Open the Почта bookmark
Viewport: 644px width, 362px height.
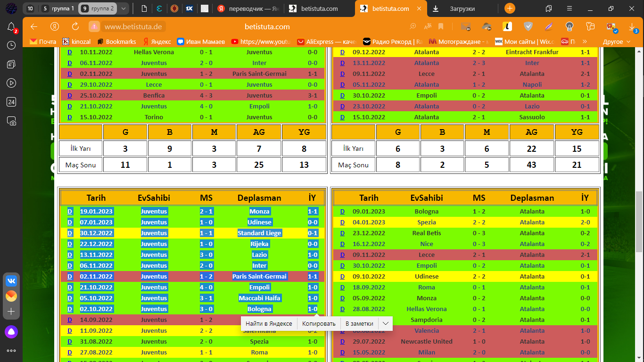[x=43, y=41]
